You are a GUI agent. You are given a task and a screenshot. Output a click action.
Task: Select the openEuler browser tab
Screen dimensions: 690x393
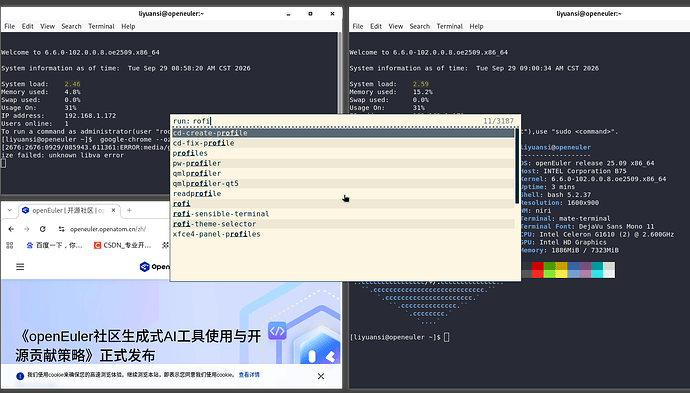[69, 210]
